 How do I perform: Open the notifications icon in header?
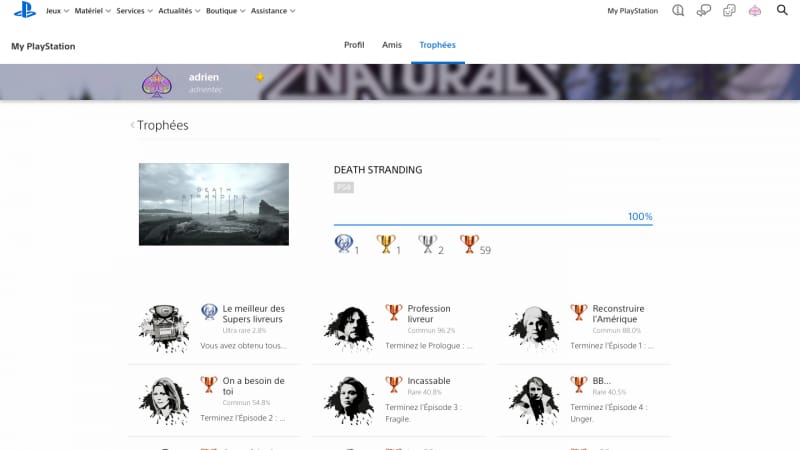(678, 10)
